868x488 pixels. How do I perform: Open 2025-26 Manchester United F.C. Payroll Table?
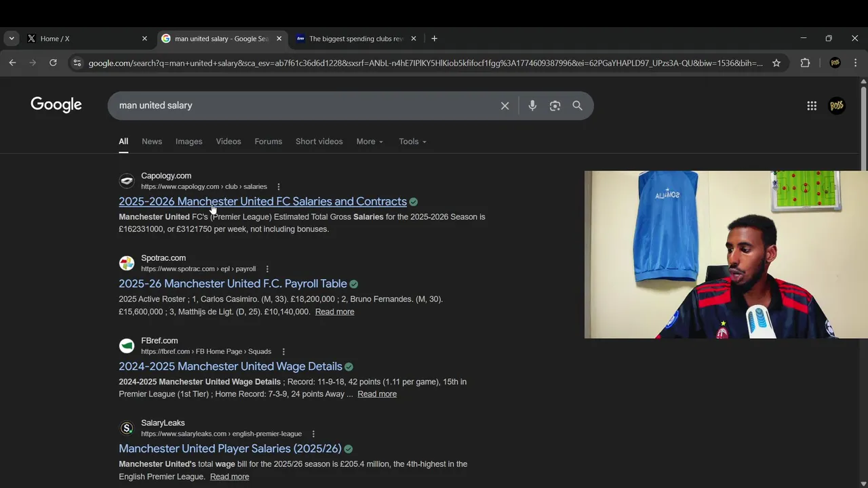click(233, 283)
